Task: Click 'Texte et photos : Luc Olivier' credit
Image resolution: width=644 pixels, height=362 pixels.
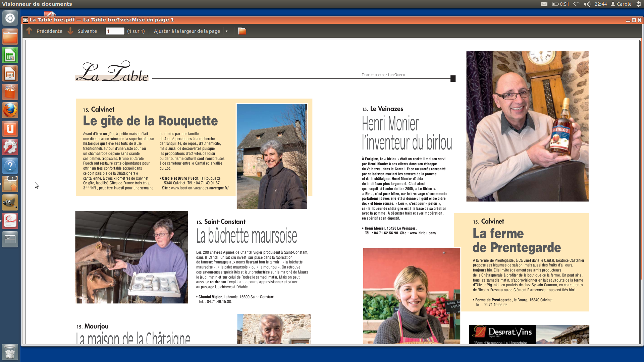Action: 383,75
